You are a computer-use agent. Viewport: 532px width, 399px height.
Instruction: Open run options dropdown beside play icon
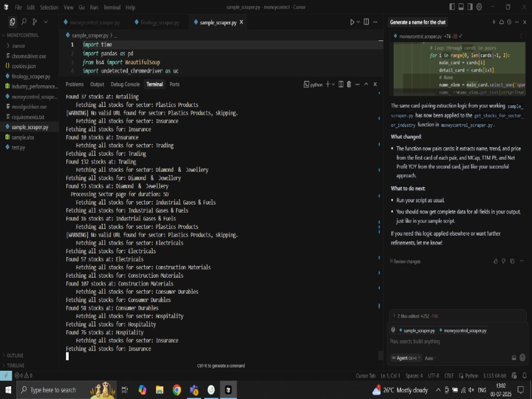[x=358, y=22]
